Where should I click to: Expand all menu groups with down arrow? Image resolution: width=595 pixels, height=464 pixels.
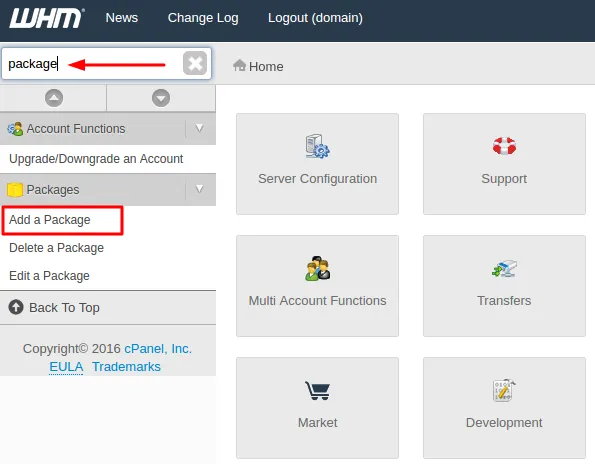(x=161, y=98)
